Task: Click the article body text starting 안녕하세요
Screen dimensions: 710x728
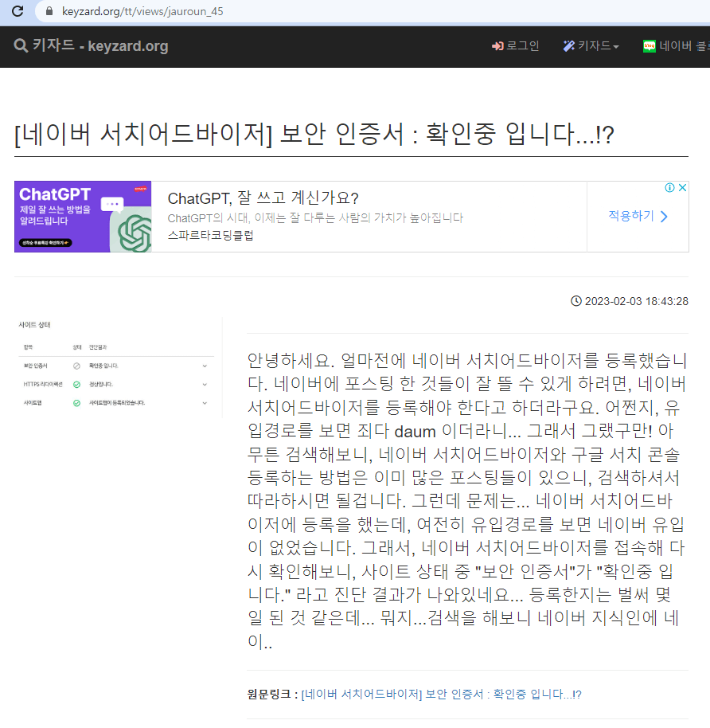Action: pos(467,500)
